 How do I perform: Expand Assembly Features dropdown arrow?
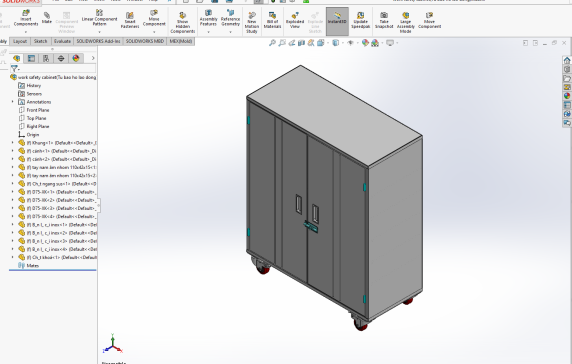pos(208,32)
